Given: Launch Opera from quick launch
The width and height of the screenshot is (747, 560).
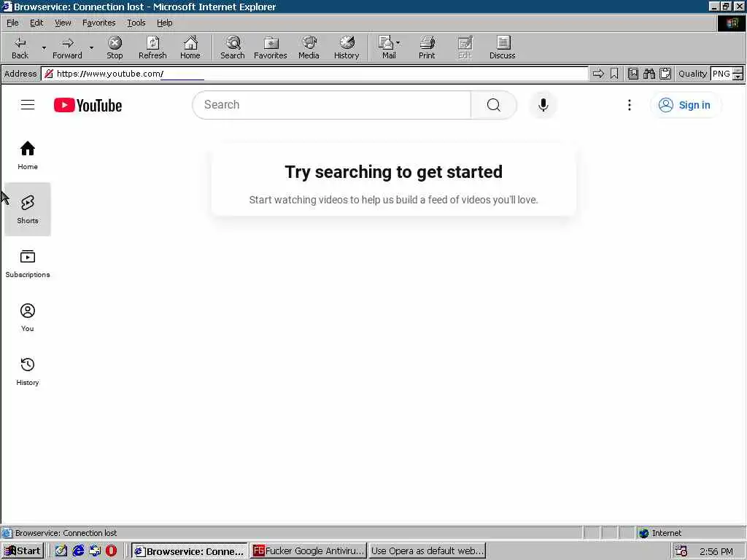Looking at the screenshot, I should tap(111, 551).
